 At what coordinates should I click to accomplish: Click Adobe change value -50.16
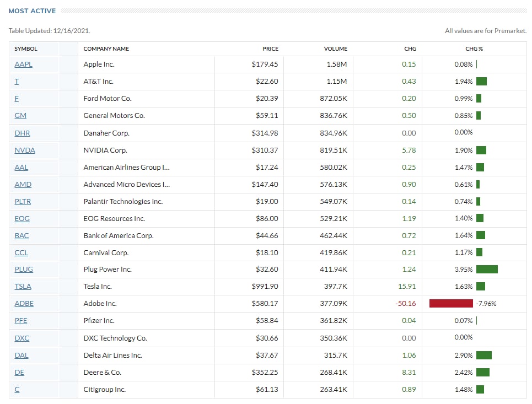[x=405, y=303]
